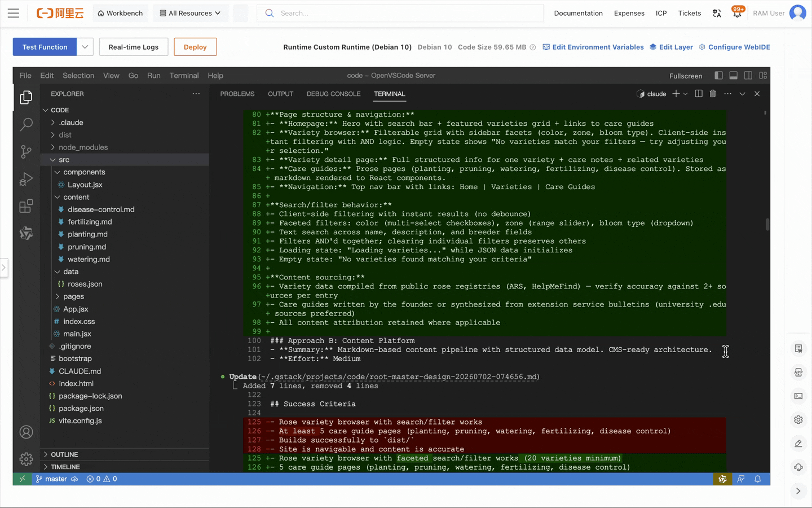Open the Run and Debug view

[x=26, y=179]
